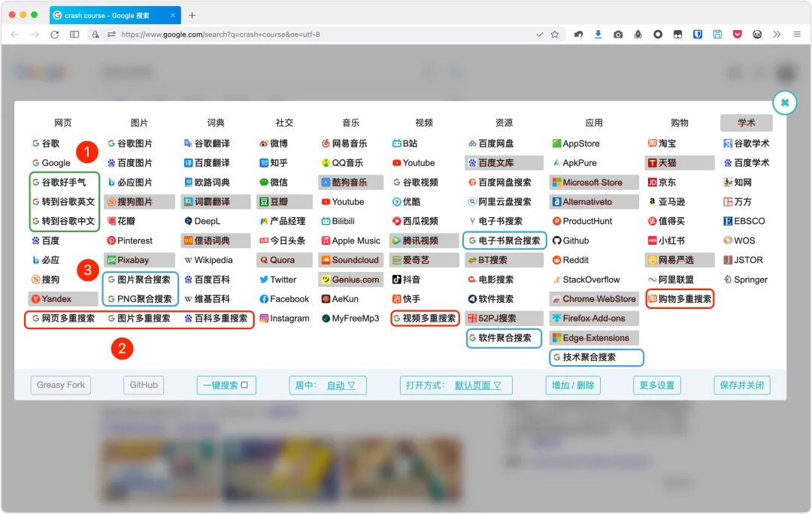Bookmark this page with the star icon

(x=555, y=34)
